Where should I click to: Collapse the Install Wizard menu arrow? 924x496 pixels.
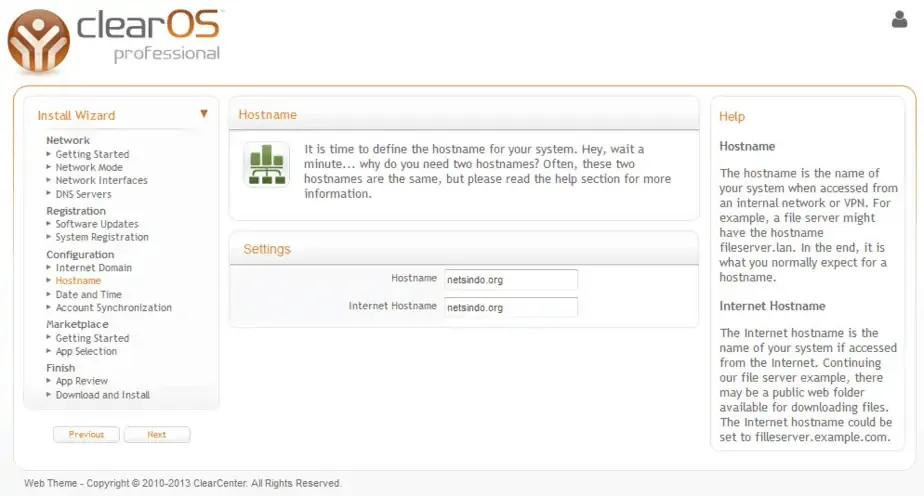point(204,114)
